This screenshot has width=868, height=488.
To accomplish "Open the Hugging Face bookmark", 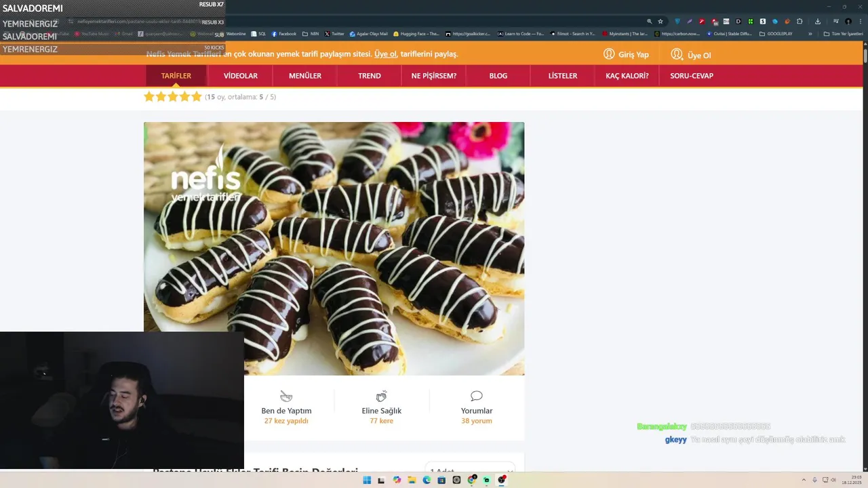I will click(x=416, y=33).
